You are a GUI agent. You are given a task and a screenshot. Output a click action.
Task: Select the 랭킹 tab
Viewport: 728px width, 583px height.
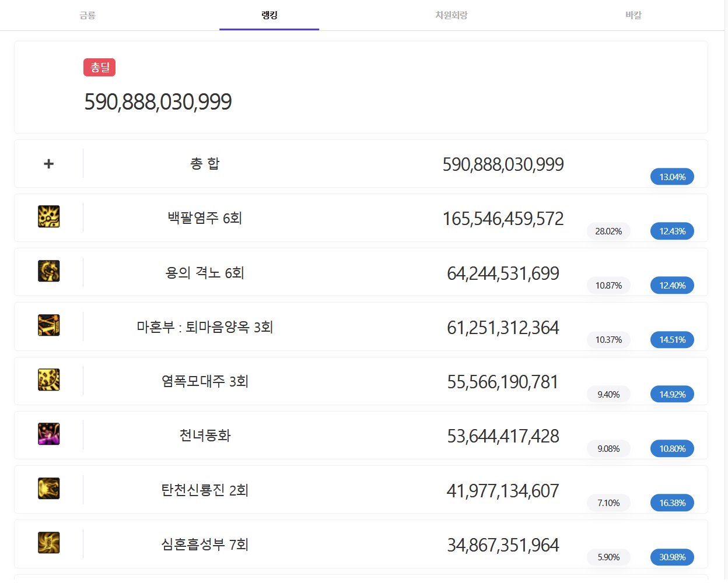pos(269,15)
